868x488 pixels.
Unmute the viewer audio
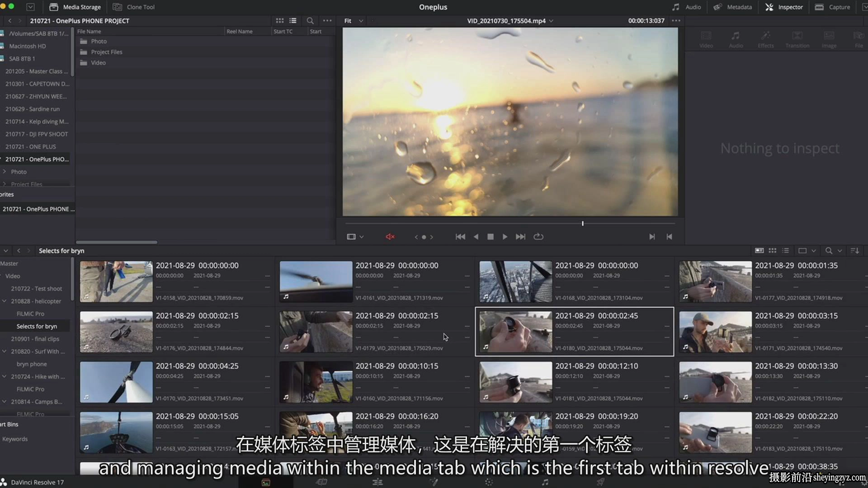pos(390,237)
